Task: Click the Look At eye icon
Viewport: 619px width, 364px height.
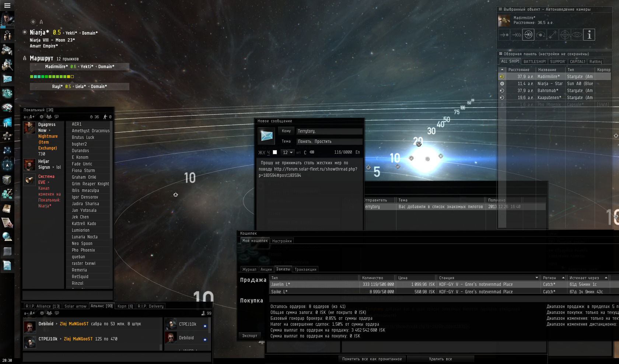Action: tap(577, 35)
